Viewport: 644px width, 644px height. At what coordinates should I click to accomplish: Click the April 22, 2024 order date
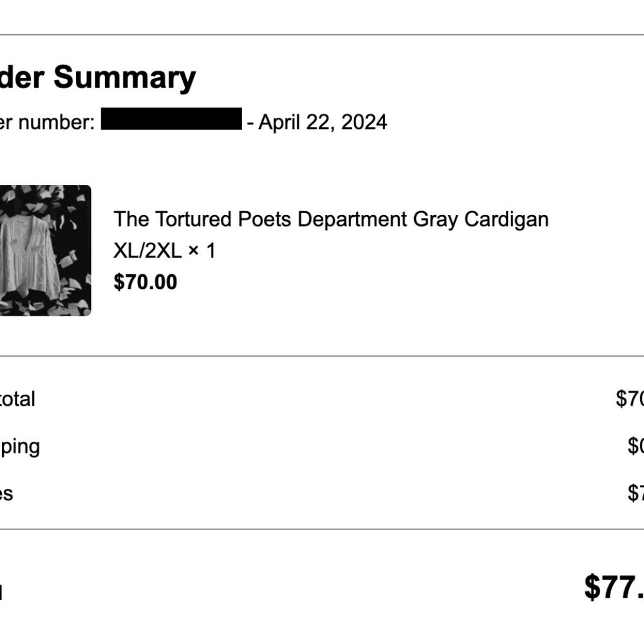(323, 122)
